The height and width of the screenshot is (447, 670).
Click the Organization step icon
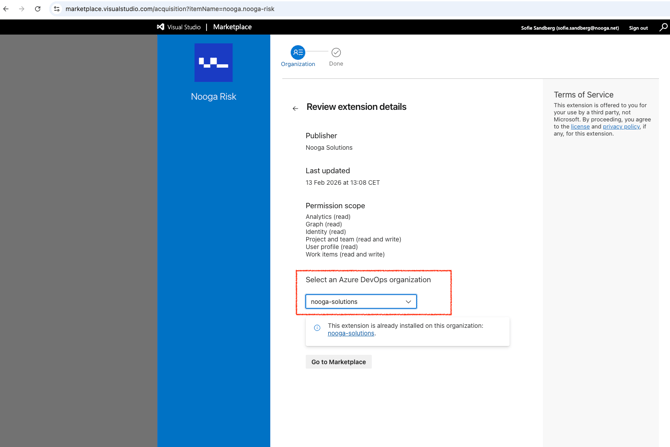point(298,53)
